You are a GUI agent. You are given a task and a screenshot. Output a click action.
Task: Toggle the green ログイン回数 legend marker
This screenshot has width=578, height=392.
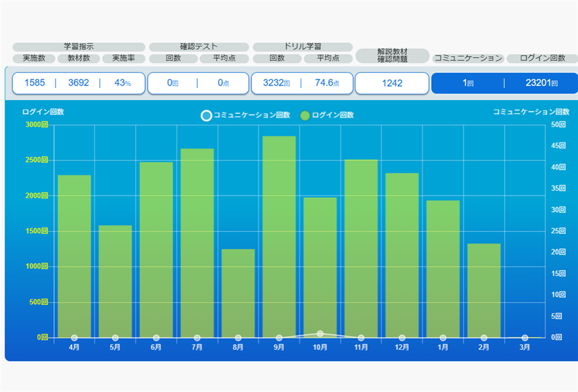click(x=305, y=116)
